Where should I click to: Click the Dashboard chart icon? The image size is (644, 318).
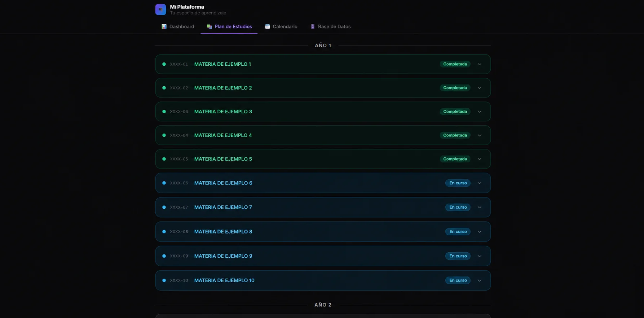(164, 26)
